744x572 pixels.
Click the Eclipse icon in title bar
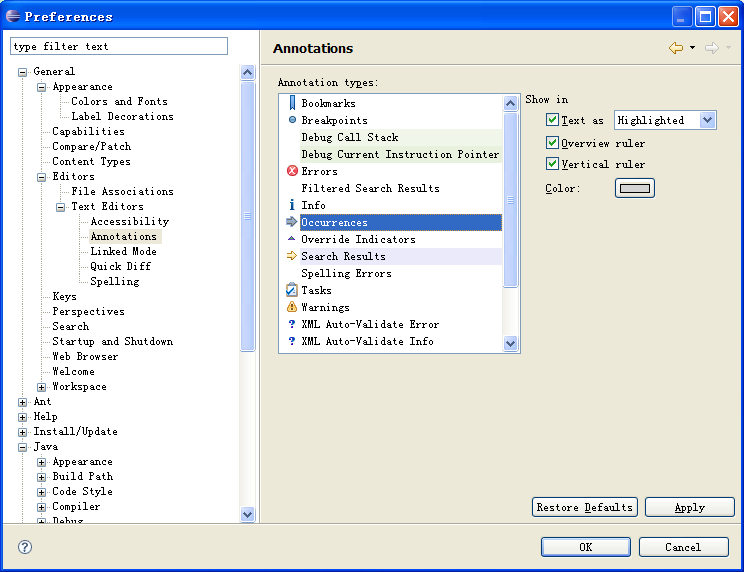[x=13, y=16]
